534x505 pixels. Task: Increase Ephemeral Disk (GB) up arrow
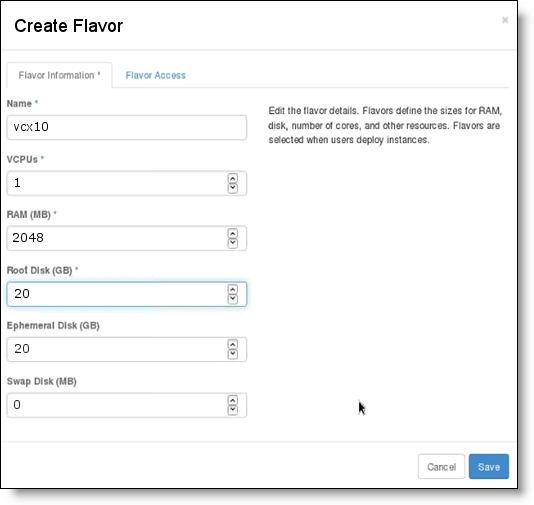(233, 345)
